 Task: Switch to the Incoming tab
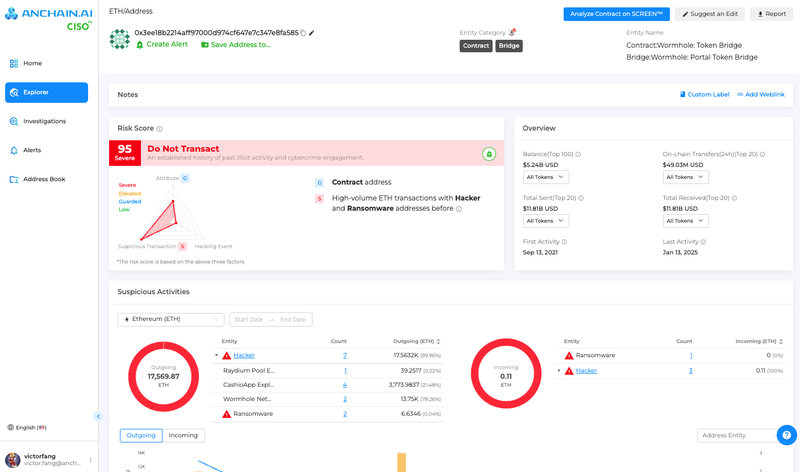click(x=183, y=435)
